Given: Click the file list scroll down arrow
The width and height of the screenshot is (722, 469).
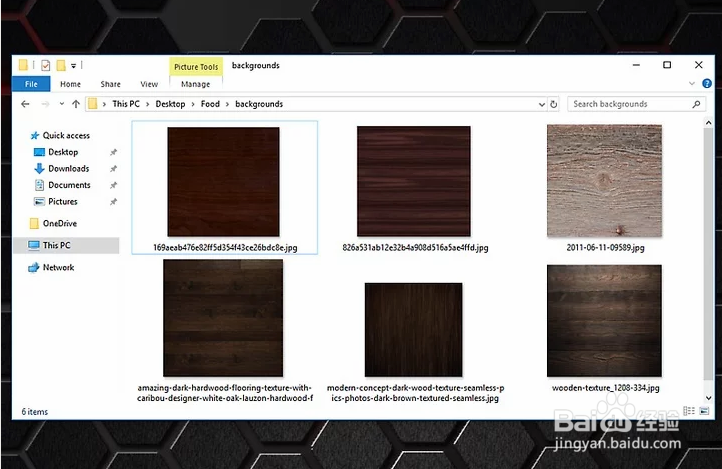Looking at the screenshot, I should coord(709,398).
